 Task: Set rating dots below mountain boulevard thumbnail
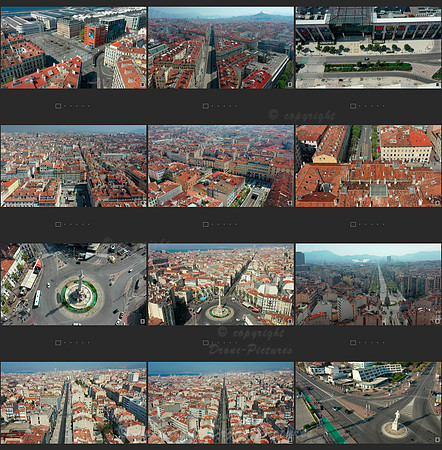pos(372,342)
